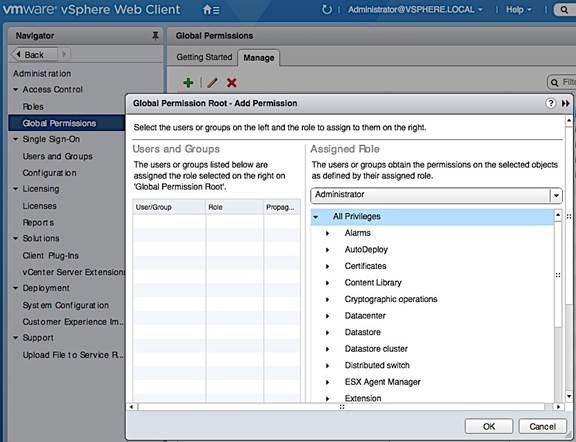The width and height of the screenshot is (576, 442).
Task: Open System Configuration in Navigator
Action: click(x=66, y=305)
